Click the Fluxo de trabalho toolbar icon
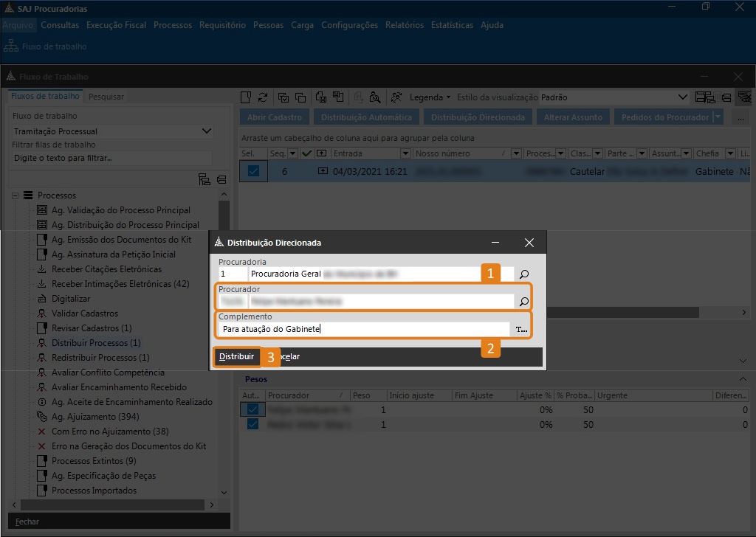 pyautogui.click(x=11, y=46)
